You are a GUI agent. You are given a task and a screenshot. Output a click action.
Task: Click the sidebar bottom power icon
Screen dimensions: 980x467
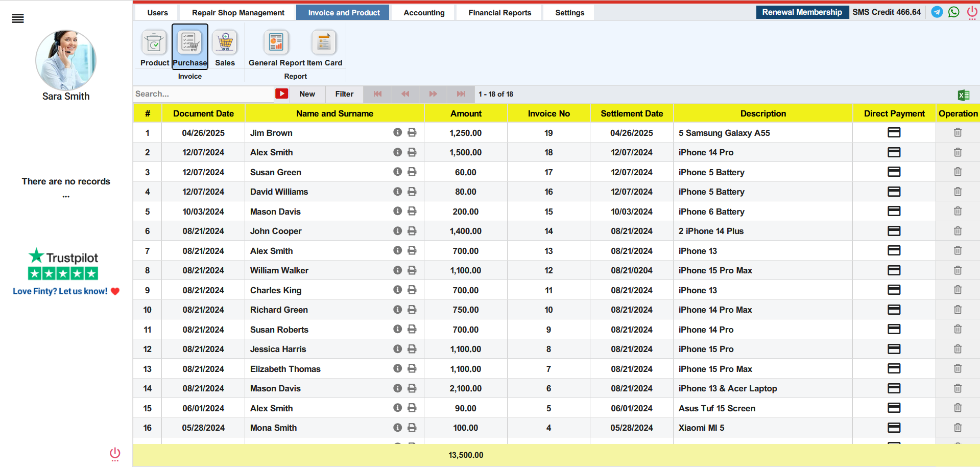click(115, 454)
